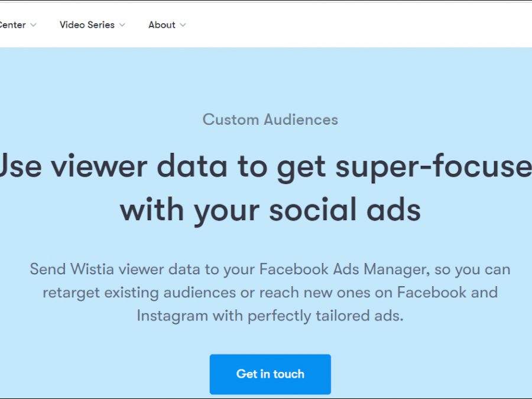Click the Custom Audiences label
The width and height of the screenshot is (532, 399).
pyautogui.click(x=270, y=119)
